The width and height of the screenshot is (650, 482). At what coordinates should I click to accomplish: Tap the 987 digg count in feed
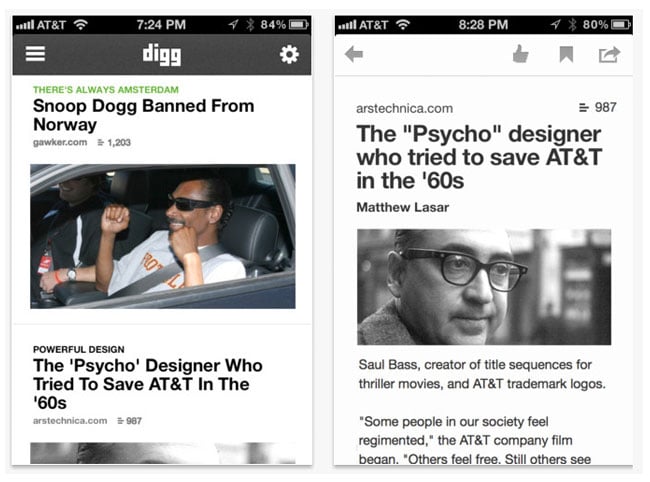(134, 421)
